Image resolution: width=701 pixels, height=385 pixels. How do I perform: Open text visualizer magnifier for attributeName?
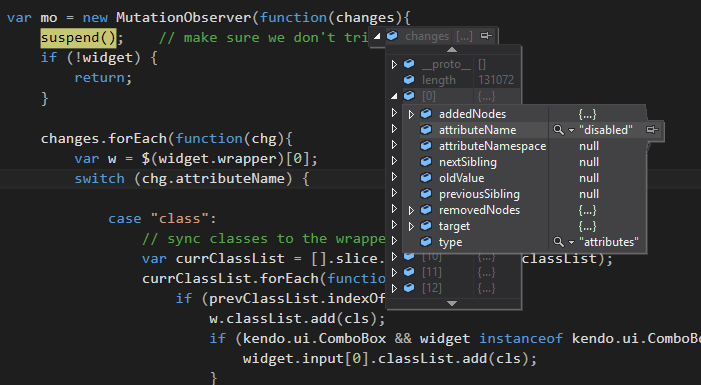(x=558, y=130)
